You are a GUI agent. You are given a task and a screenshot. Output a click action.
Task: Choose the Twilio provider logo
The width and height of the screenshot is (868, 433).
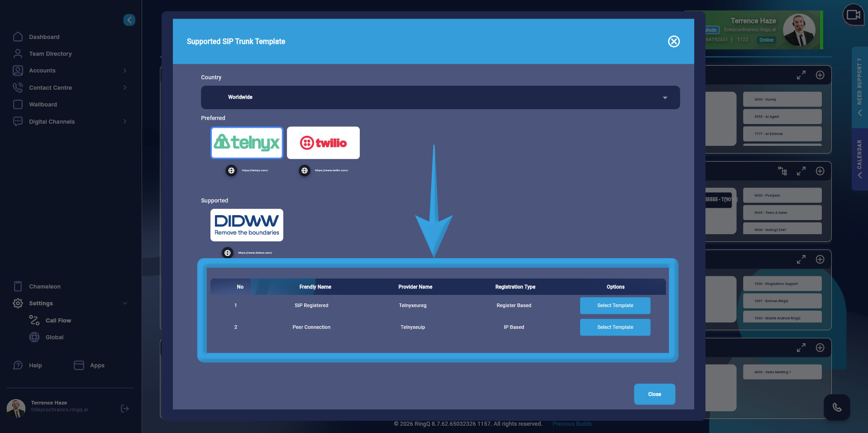tap(323, 143)
